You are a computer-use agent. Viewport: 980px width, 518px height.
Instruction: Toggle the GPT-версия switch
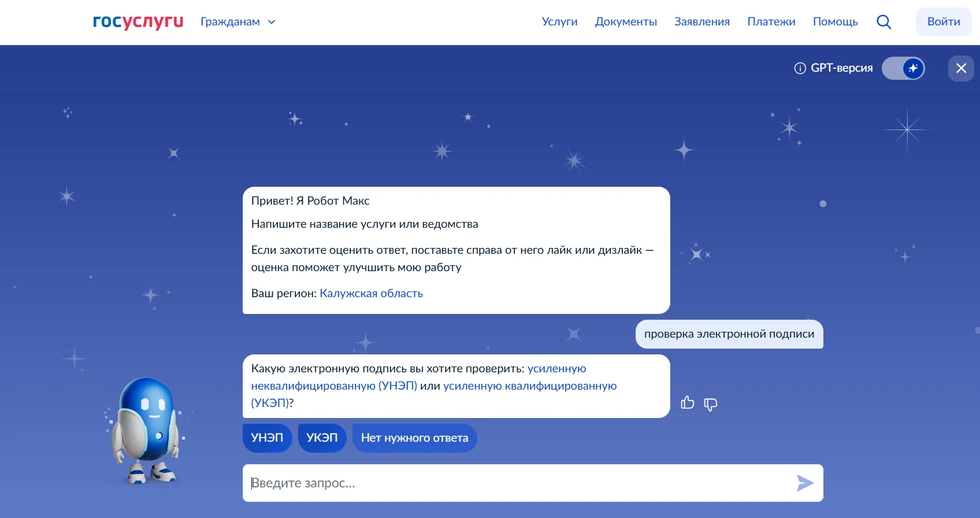[x=903, y=68]
